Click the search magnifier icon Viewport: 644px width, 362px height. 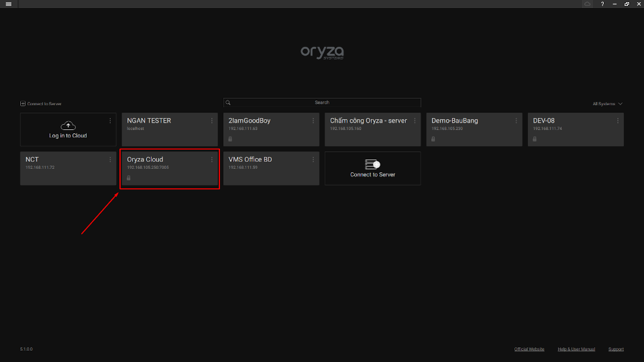pyautogui.click(x=228, y=103)
